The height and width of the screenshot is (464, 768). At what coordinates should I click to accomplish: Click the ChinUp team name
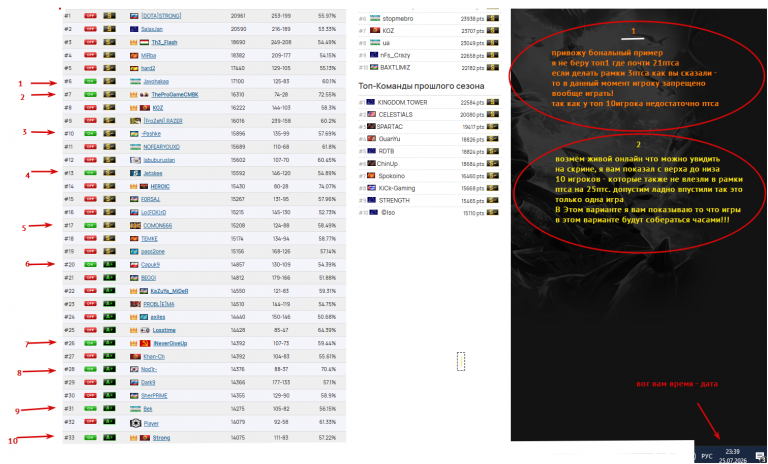tap(387, 164)
